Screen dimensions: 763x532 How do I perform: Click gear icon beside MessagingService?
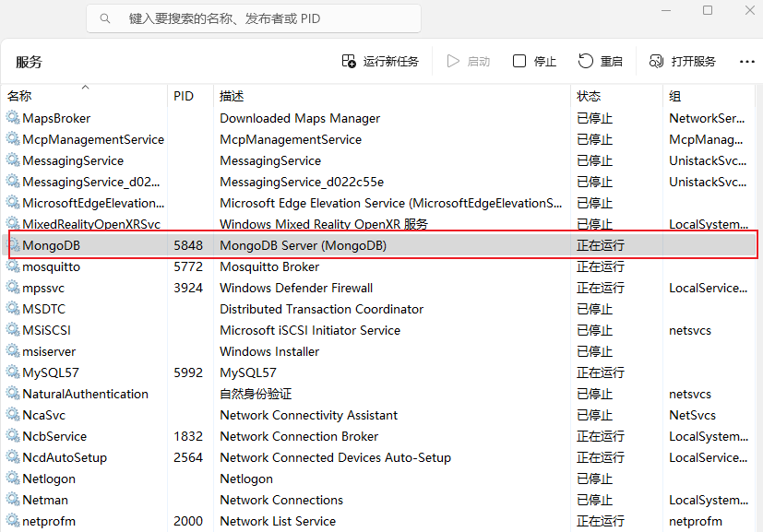click(x=13, y=160)
